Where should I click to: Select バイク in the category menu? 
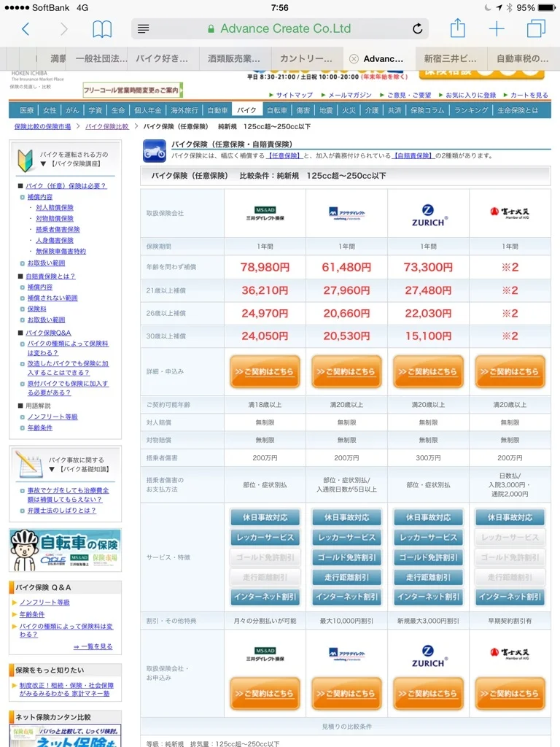[x=246, y=110]
